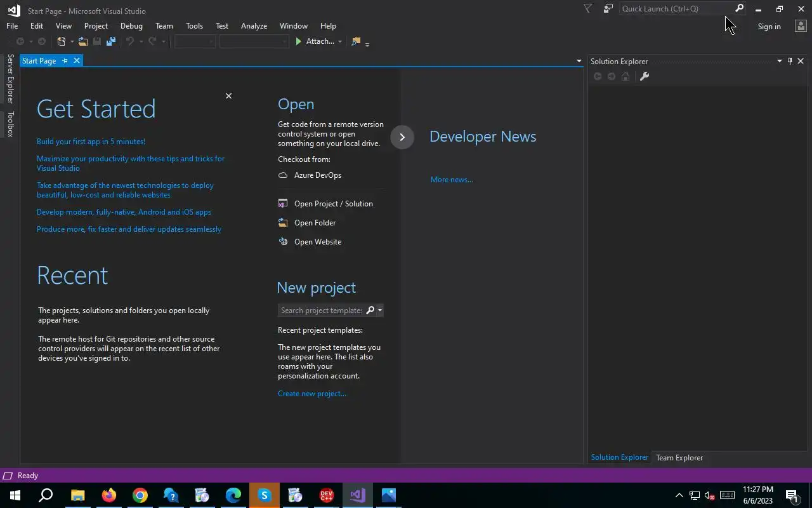This screenshot has width=812, height=508.
Task: Click the Find in Files toolbar icon
Action: coord(356,41)
